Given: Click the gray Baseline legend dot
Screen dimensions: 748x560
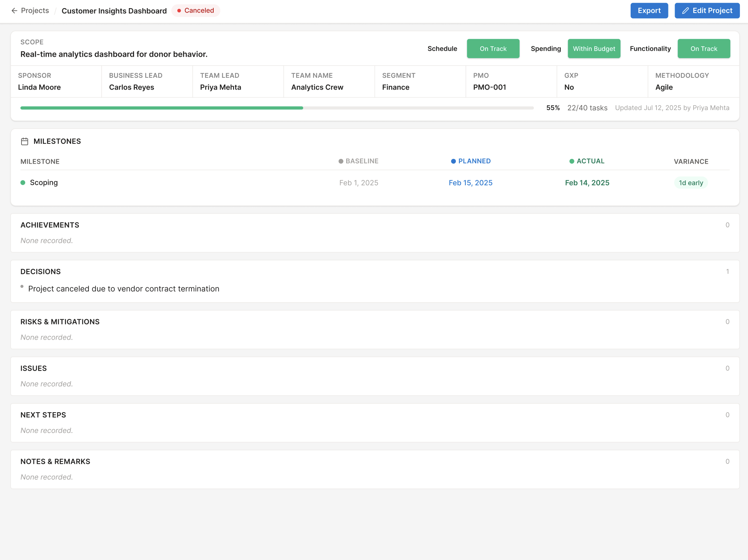Looking at the screenshot, I should pyautogui.click(x=341, y=161).
